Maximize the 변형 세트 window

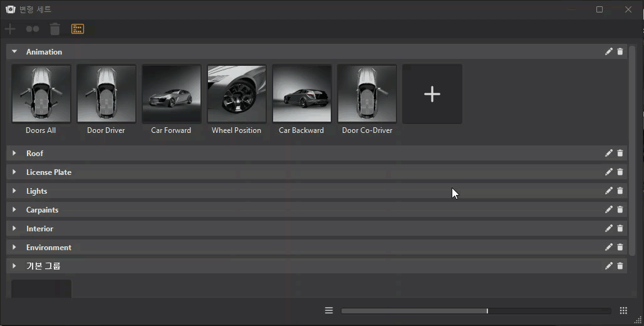[600, 9]
